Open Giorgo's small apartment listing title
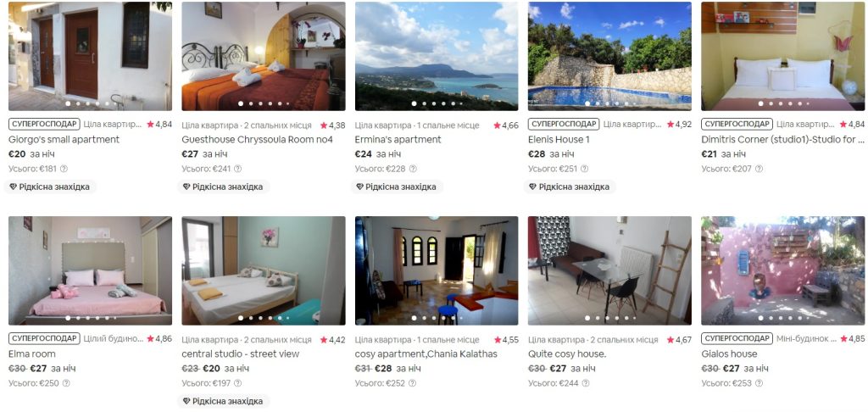868x412 pixels. coord(64,140)
